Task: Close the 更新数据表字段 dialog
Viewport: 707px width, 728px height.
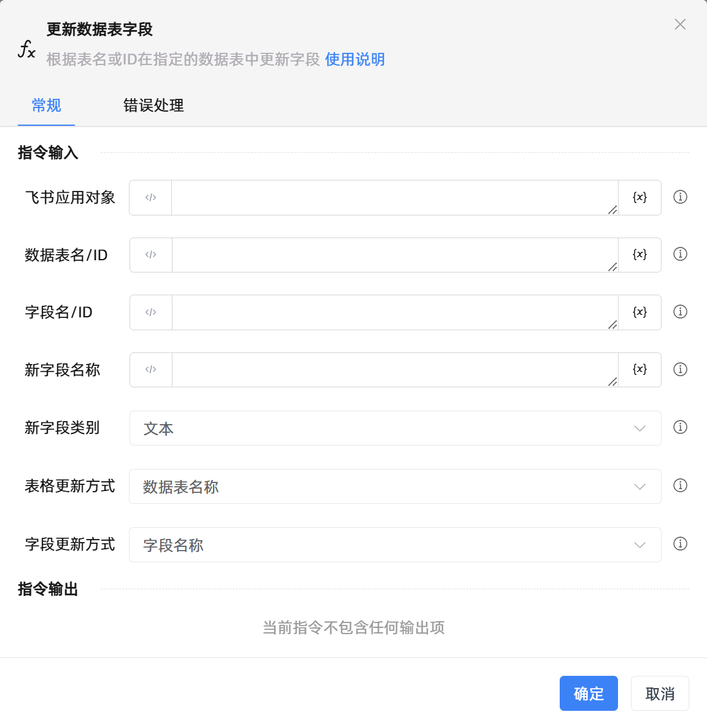Action: 680,24
